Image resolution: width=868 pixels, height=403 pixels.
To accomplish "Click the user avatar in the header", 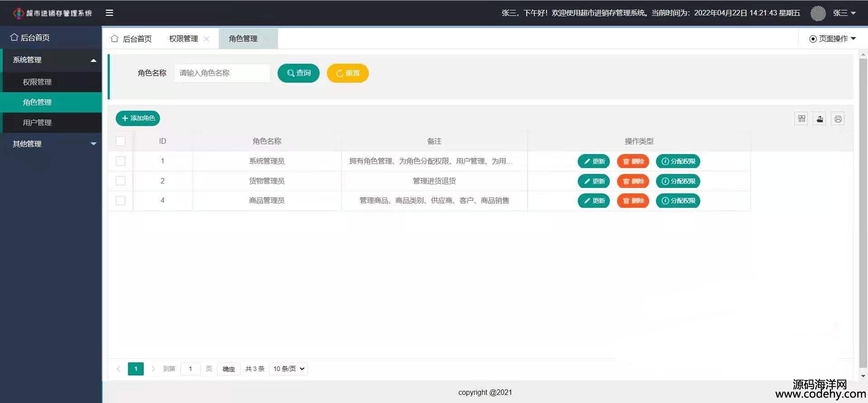I will (817, 13).
